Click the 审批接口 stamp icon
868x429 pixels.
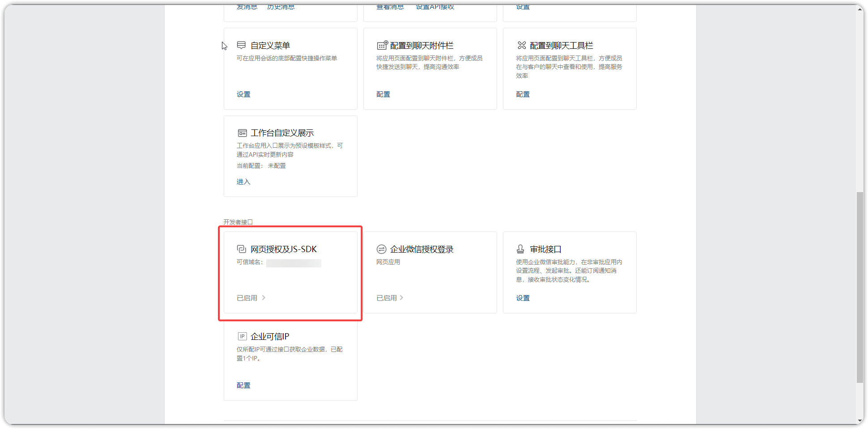520,249
